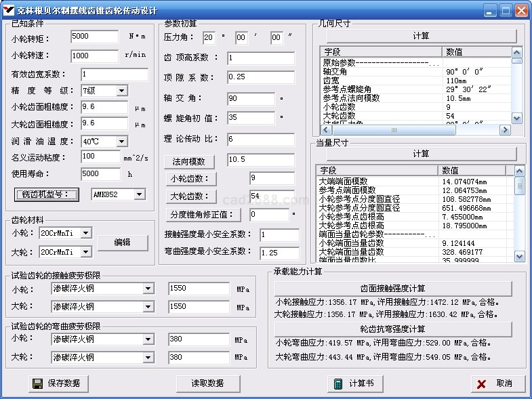
Task: Click 计算 button under 几何尺寸
Action: click(x=420, y=36)
